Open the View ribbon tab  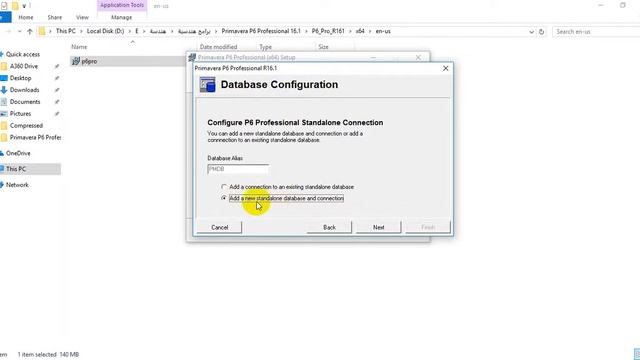point(82,18)
